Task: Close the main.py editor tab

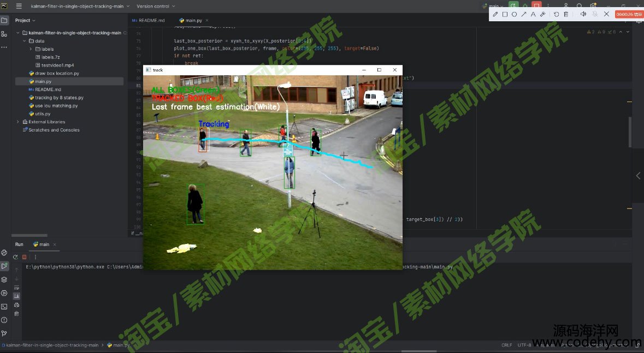Action: 207,20
